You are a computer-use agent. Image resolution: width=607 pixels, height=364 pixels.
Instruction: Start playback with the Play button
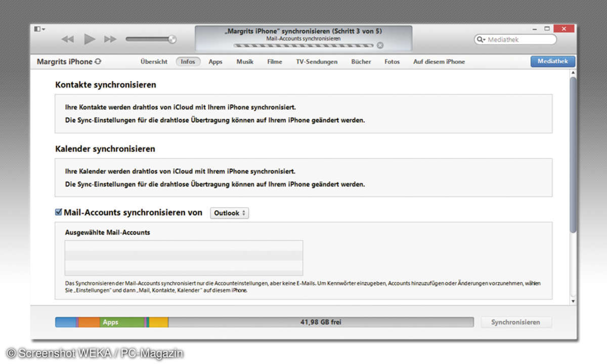[90, 39]
